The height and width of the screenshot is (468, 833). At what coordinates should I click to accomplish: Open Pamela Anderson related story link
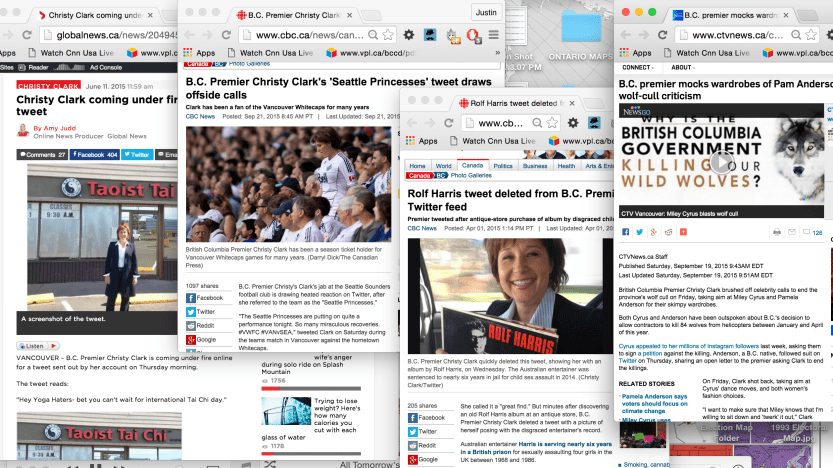tap(654, 404)
